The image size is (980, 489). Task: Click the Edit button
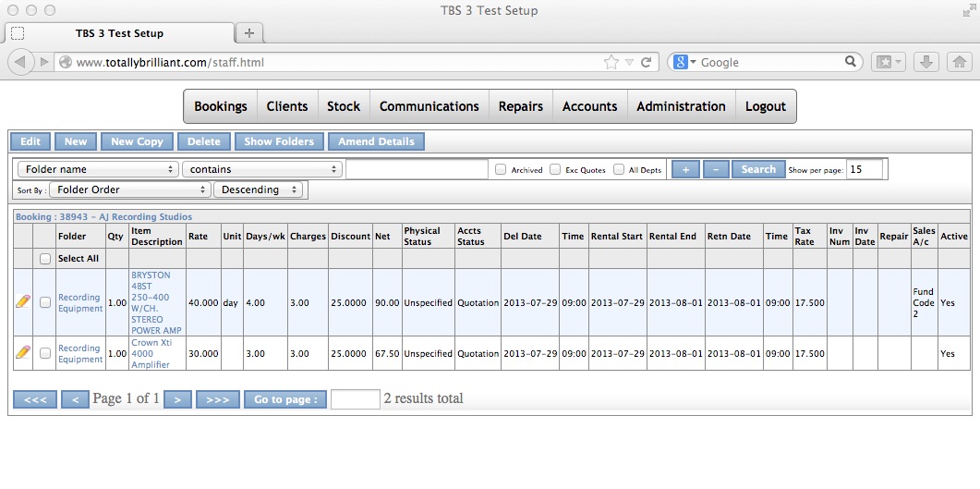[x=30, y=141]
